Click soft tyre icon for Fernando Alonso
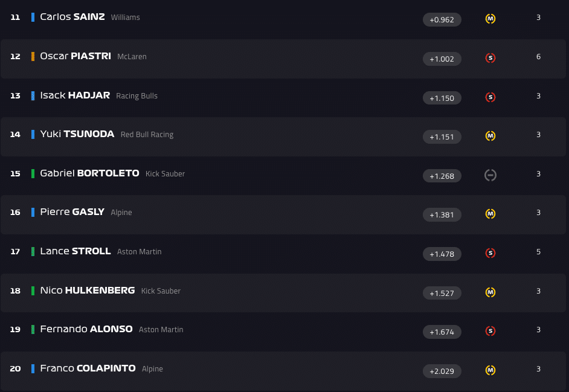 [x=490, y=331]
